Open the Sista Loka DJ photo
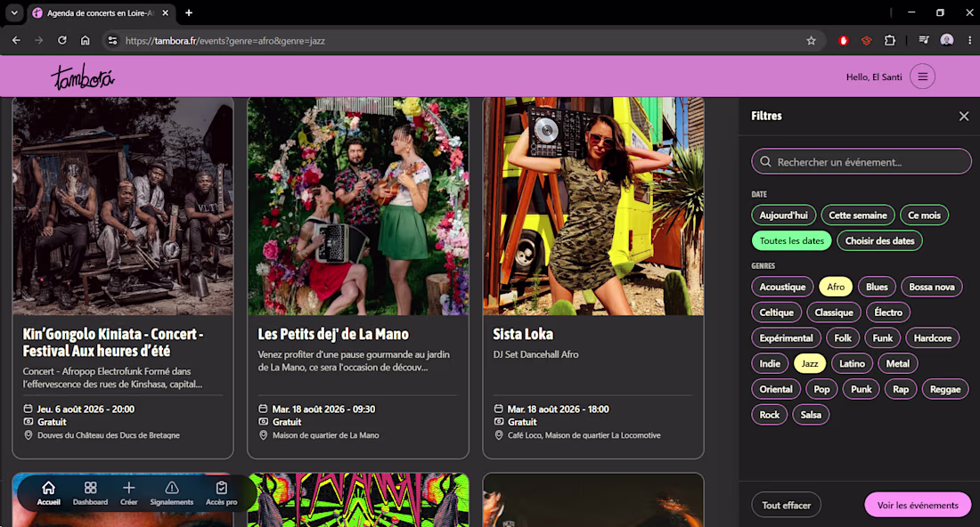Screen dimensions: 980x527 [593, 206]
